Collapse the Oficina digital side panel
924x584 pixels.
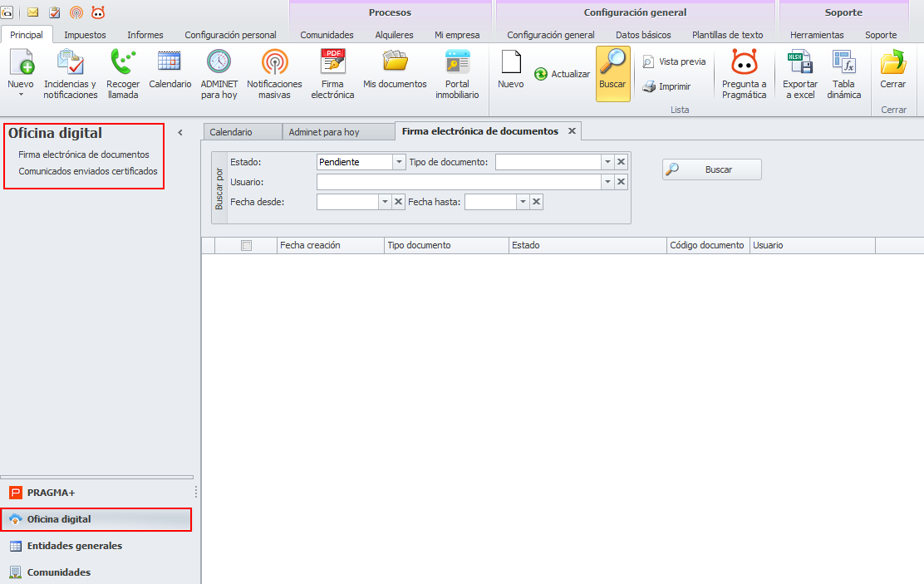pos(180,133)
